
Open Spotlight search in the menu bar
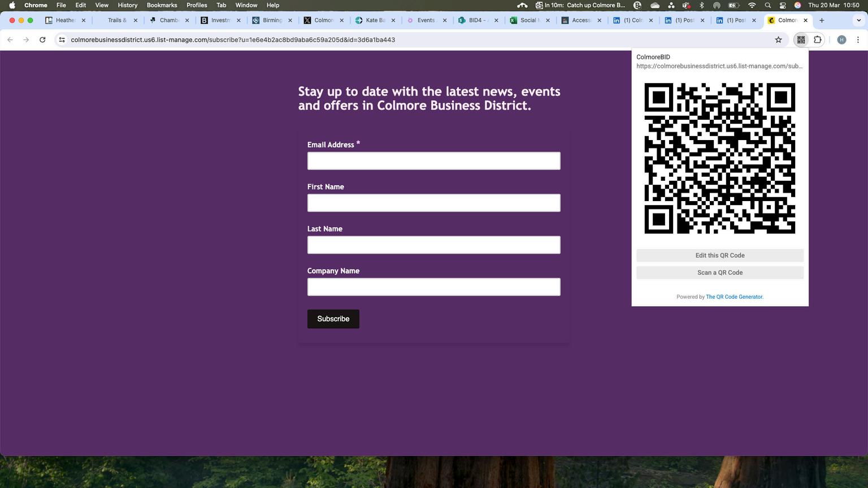(x=767, y=5)
